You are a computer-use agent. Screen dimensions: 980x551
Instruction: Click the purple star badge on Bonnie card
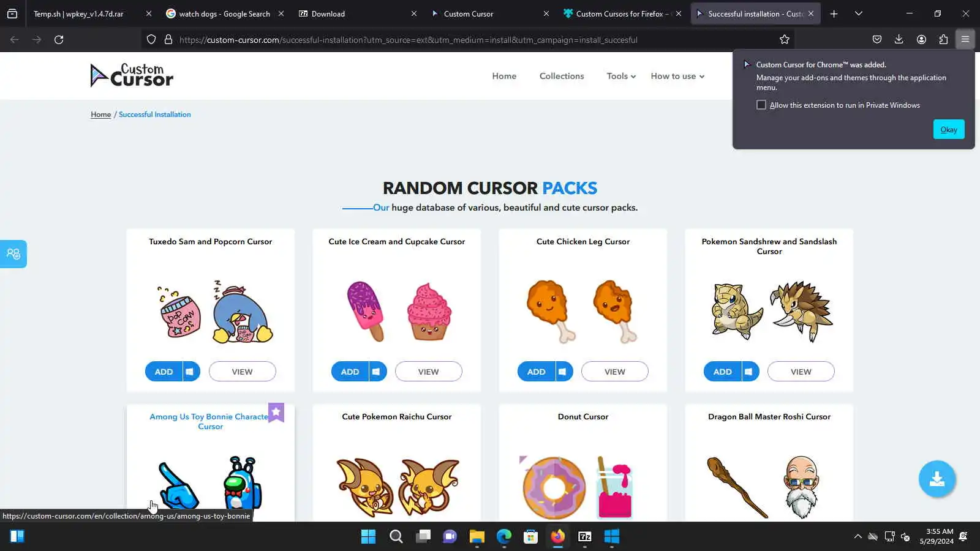pyautogui.click(x=276, y=412)
